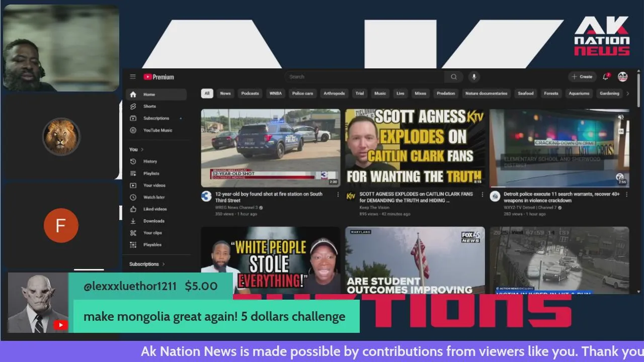Select the Nature documentaries filter chip
This screenshot has height=362, width=644.
[x=487, y=94]
